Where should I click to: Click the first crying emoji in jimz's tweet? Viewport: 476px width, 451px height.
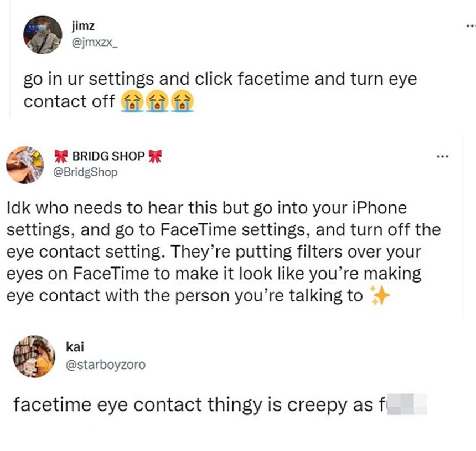click(x=131, y=102)
